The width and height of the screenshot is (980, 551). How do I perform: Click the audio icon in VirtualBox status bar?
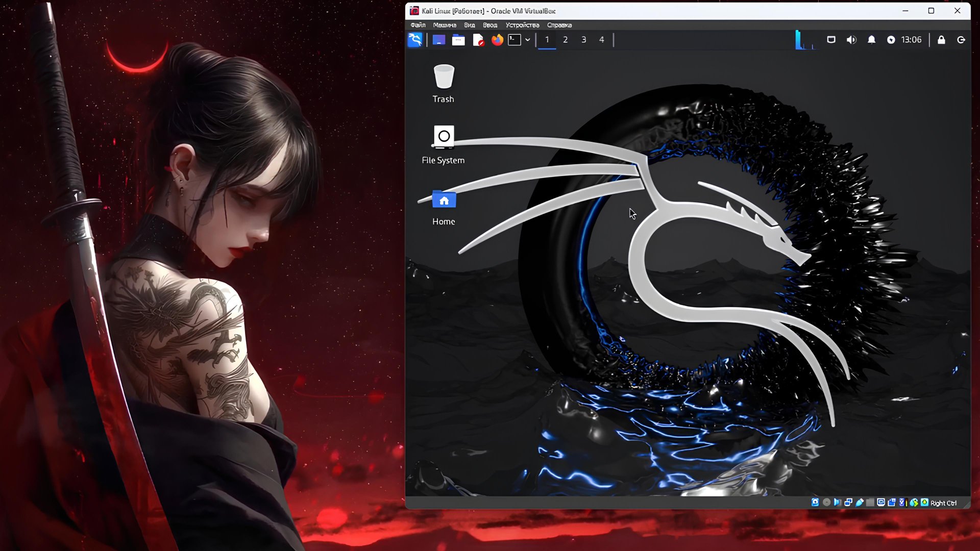click(837, 503)
